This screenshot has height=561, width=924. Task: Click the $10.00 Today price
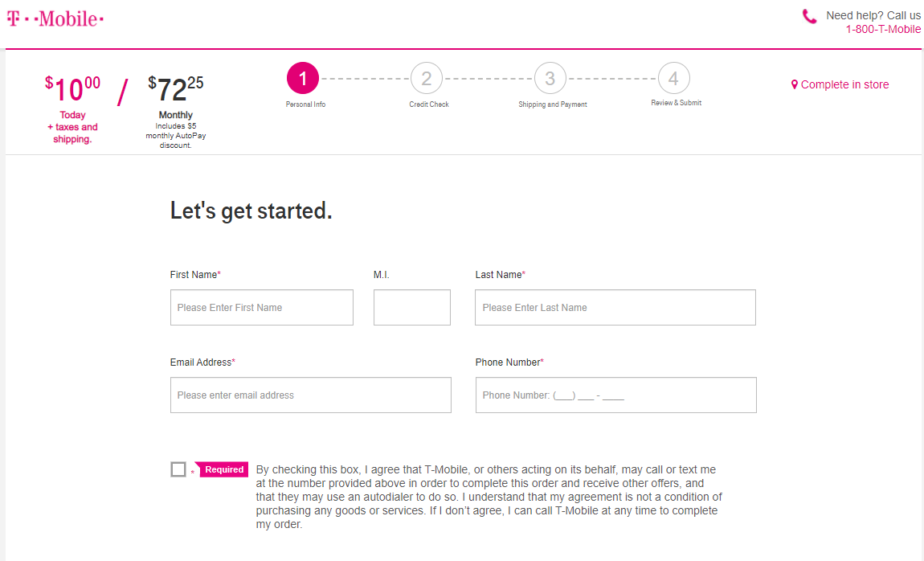tap(72, 89)
